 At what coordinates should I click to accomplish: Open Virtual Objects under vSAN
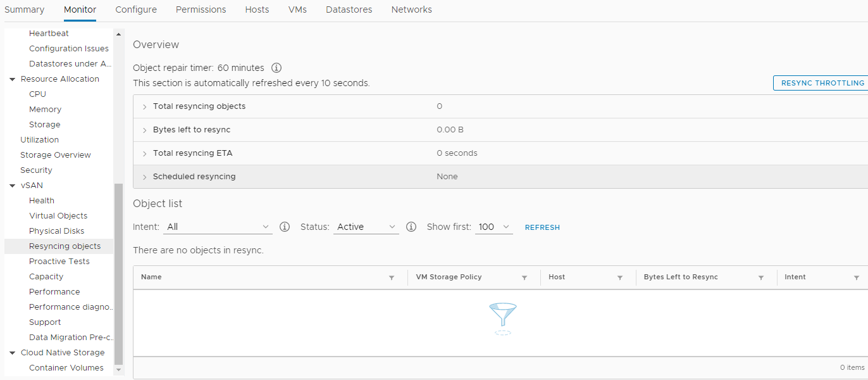pyautogui.click(x=58, y=216)
